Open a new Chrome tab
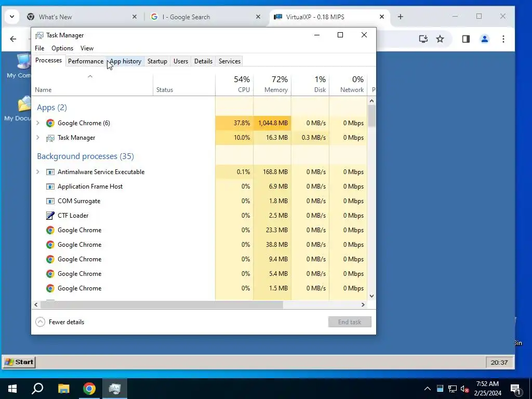 [401, 17]
